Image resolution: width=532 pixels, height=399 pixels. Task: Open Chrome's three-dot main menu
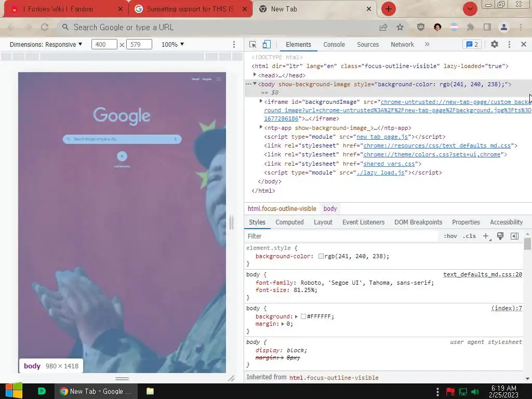click(x=521, y=27)
